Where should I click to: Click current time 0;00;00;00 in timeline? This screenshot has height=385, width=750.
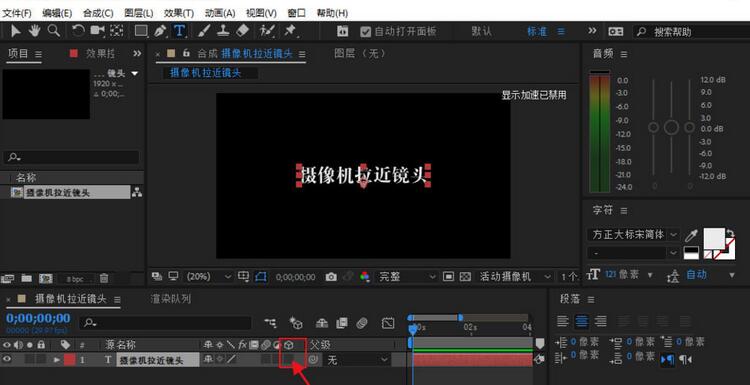click(x=38, y=319)
